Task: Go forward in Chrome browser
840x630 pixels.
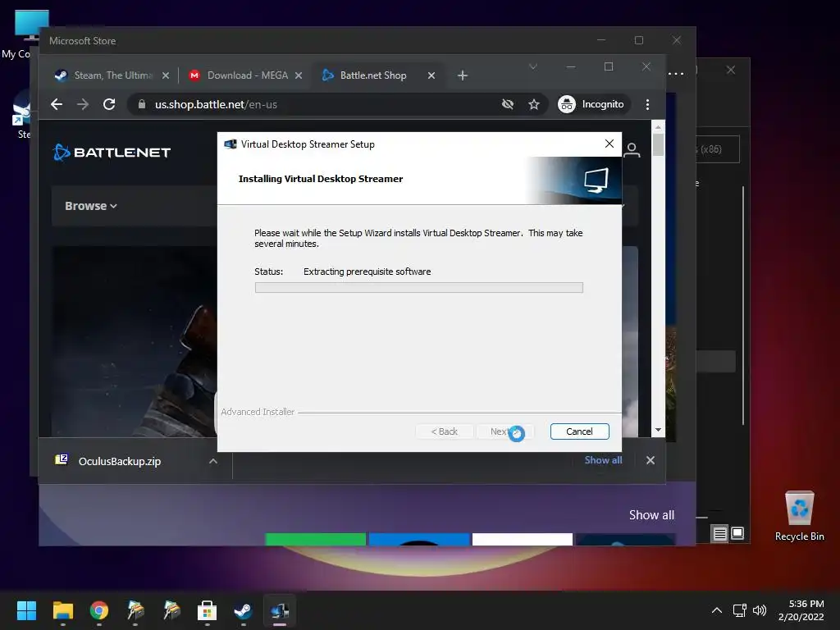Action: click(x=83, y=104)
